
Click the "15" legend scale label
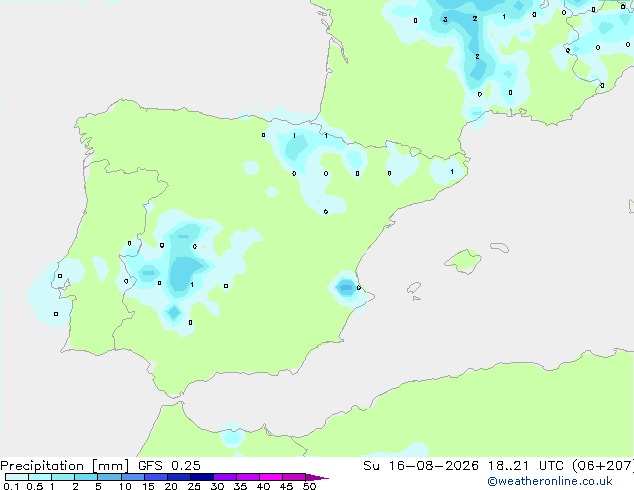pos(148,486)
